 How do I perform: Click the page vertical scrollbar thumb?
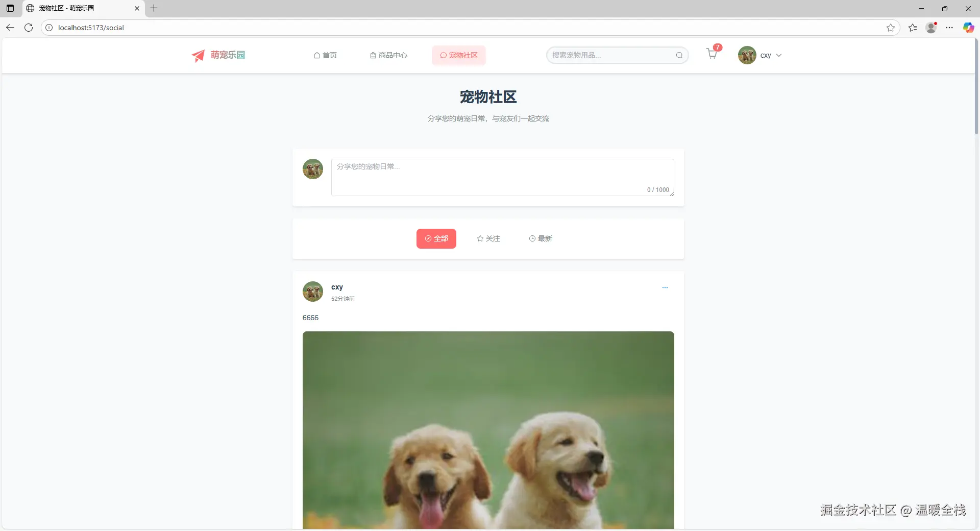point(976,87)
